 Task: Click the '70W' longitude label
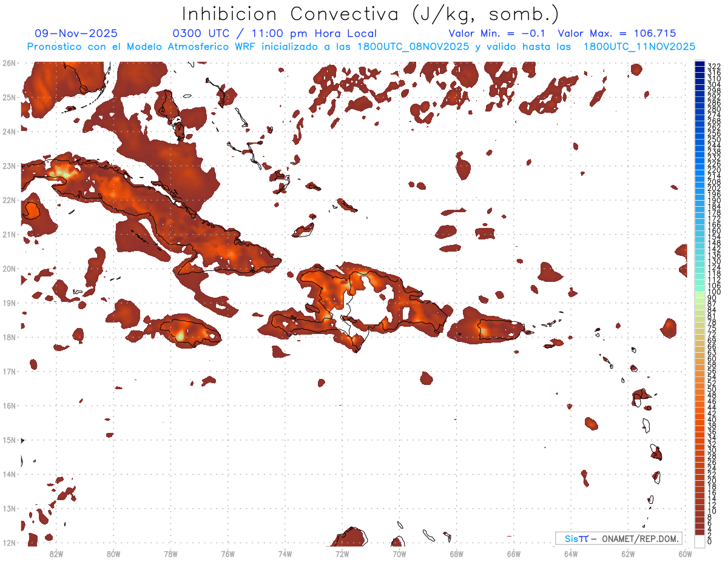pyautogui.click(x=399, y=553)
